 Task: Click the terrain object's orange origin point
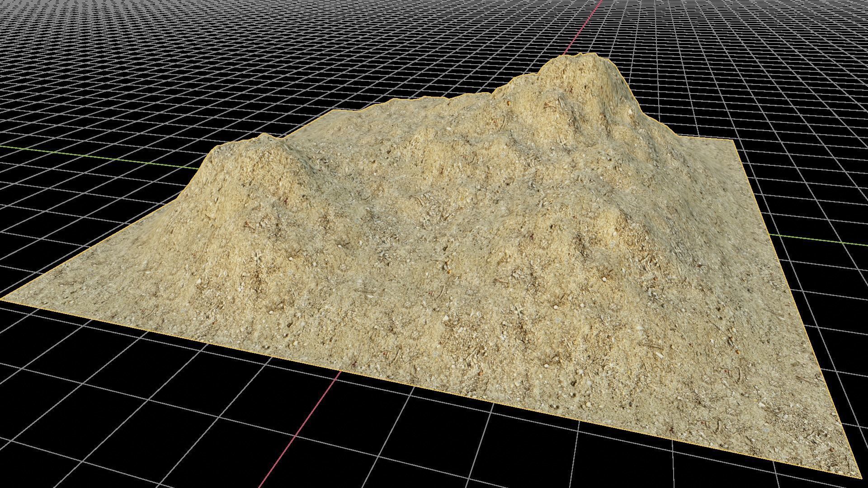pyautogui.click(x=462, y=199)
